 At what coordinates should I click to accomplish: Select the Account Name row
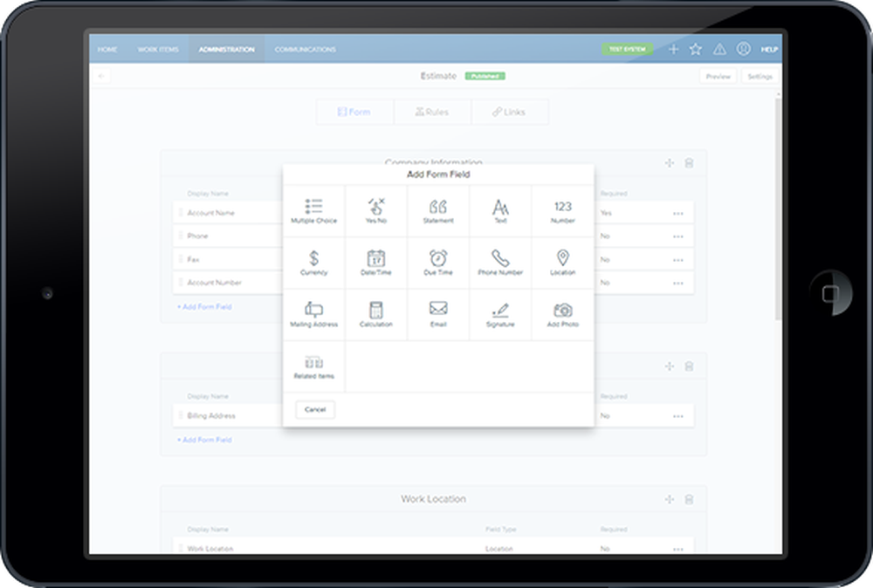[x=433, y=213]
